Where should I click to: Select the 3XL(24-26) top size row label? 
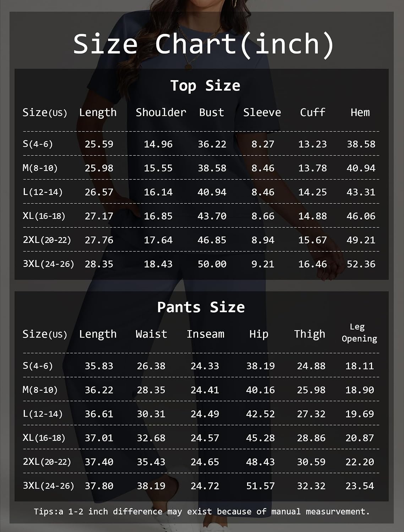click(48, 264)
